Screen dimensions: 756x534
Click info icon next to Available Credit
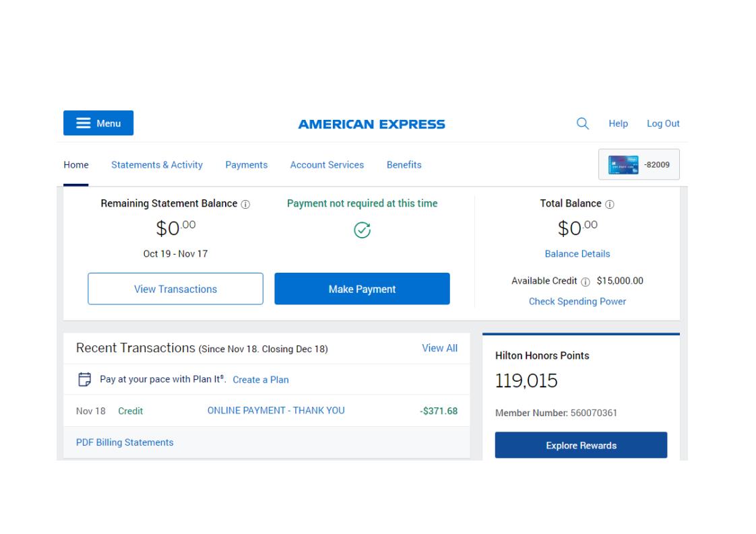586,282
